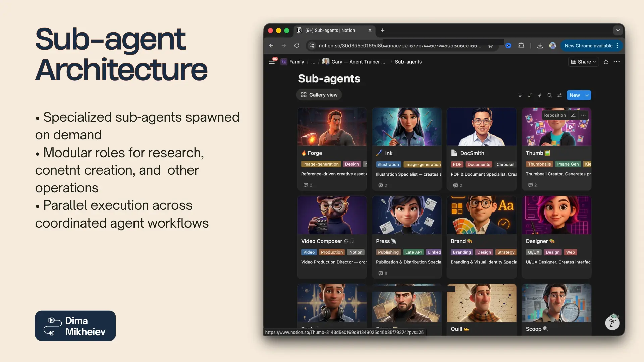Open the database filter icon
Viewport: 644px width, 362px height.
click(520, 95)
